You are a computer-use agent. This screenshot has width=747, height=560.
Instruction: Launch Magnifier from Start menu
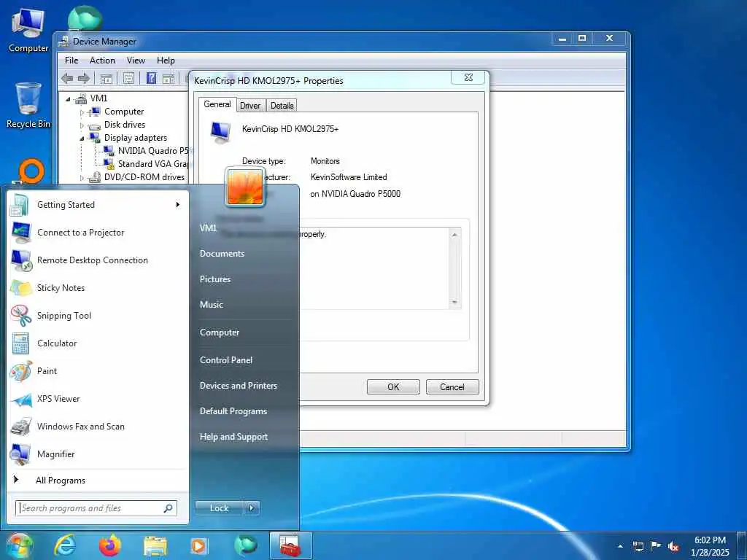(x=97, y=454)
